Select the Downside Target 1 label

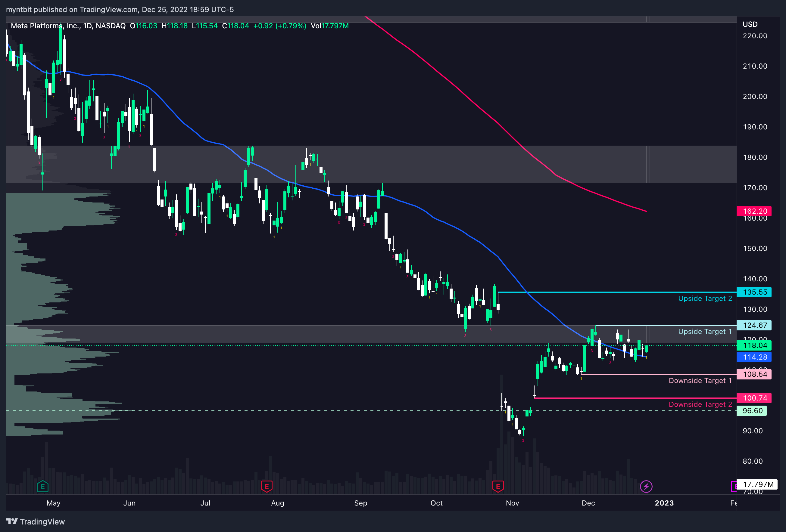click(700, 381)
